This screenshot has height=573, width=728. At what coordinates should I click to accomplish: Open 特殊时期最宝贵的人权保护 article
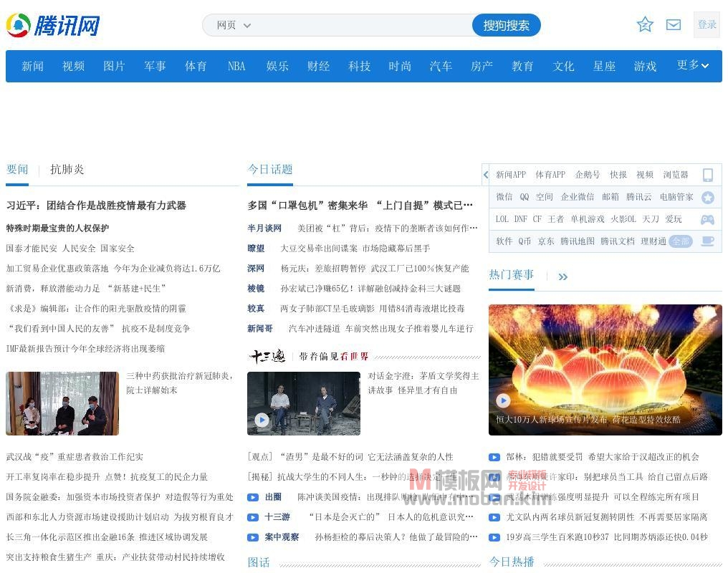[x=57, y=228]
